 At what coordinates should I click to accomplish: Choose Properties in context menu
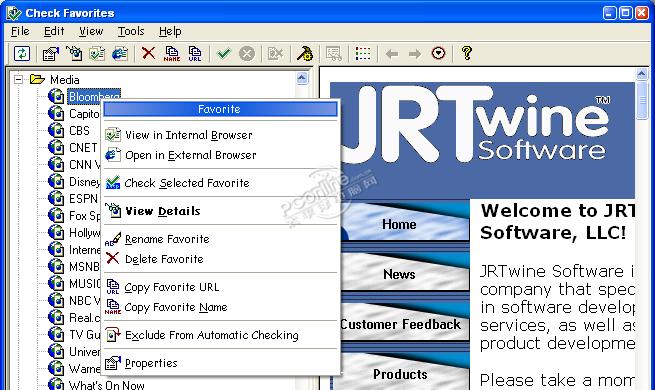(220, 363)
